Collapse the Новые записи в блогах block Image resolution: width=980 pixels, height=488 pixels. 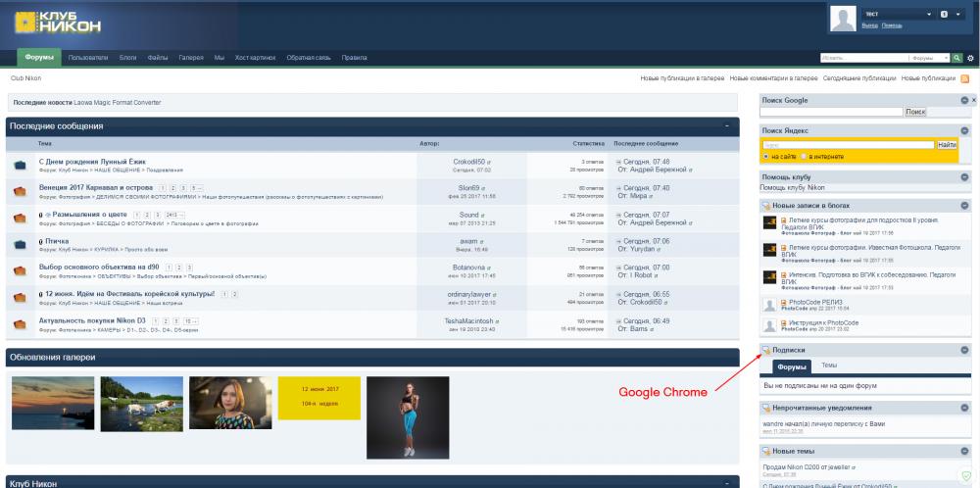coord(964,206)
